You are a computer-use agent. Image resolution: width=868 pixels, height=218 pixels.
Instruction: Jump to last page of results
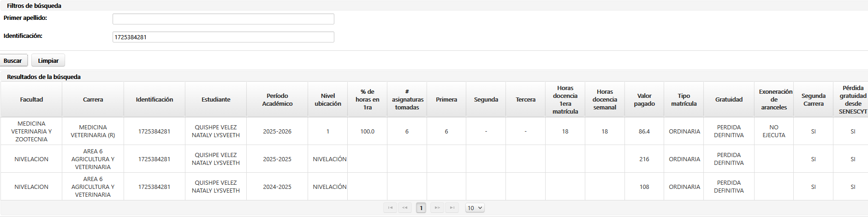click(x=452, y=208)
